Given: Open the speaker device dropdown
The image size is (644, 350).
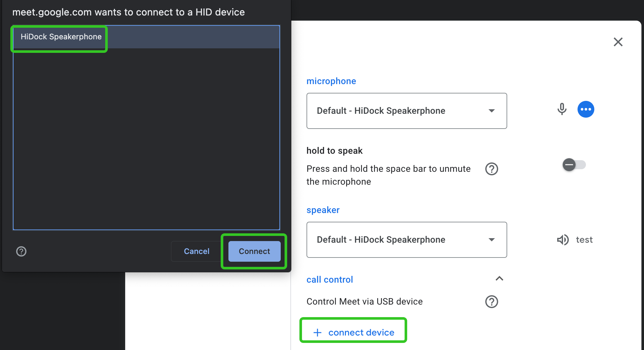Looking at the screenshot, I should coord(407,240).
